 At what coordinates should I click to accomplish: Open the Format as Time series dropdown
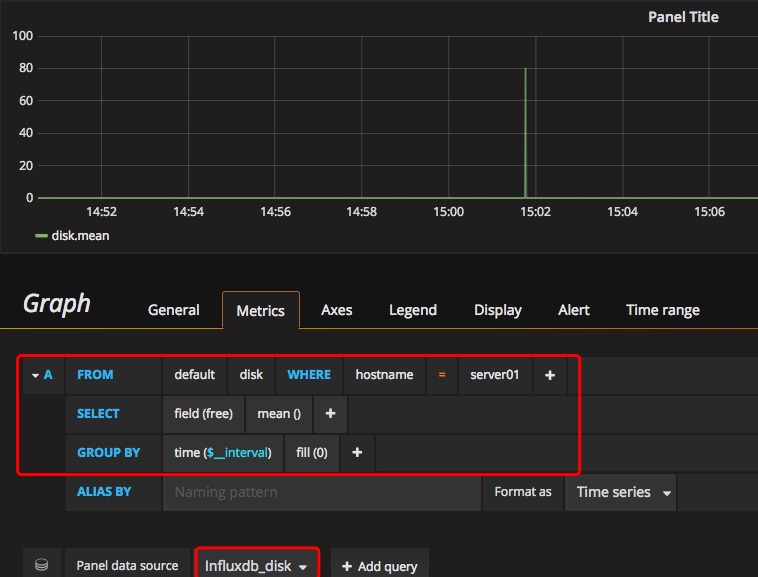[x=621, y=492]
